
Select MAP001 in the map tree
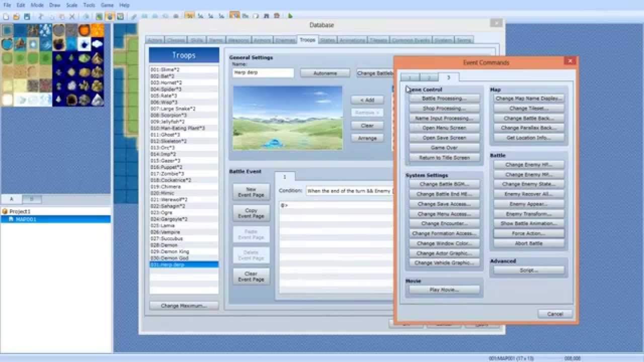coord(55,219)
